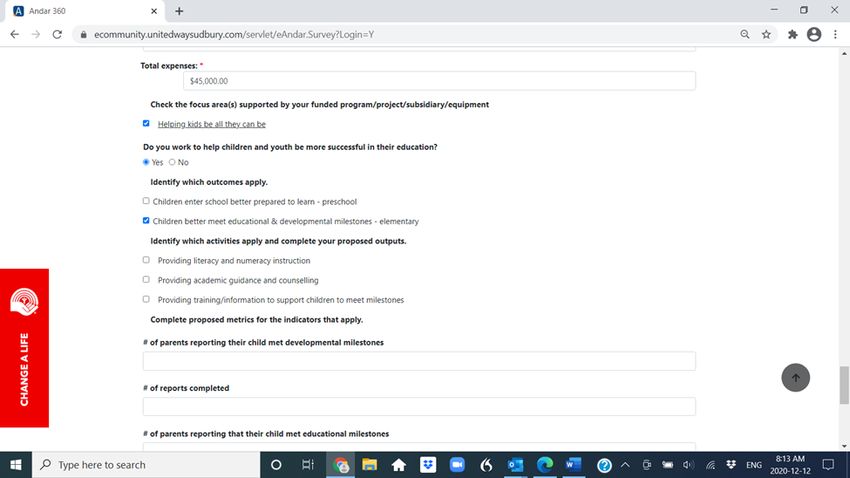Click the browser forward arrow

coord(36,34)
